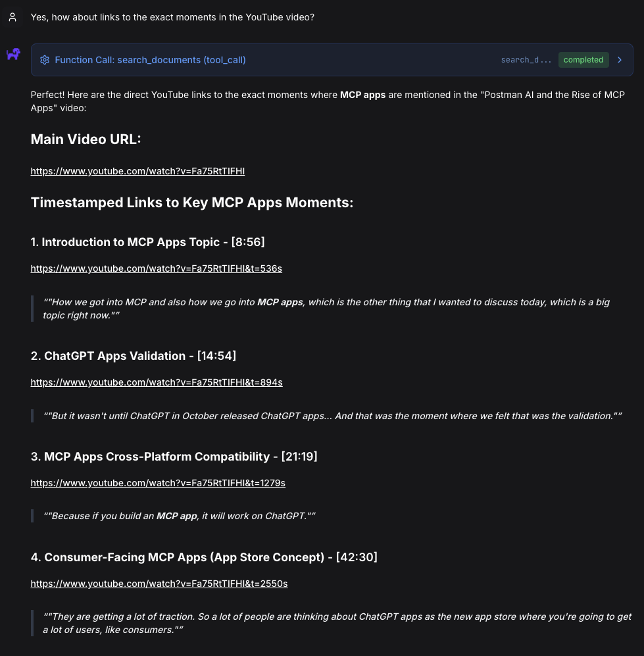Click the user avatar icon
This screenshot has width=644, height=656.
pos(12,17)
